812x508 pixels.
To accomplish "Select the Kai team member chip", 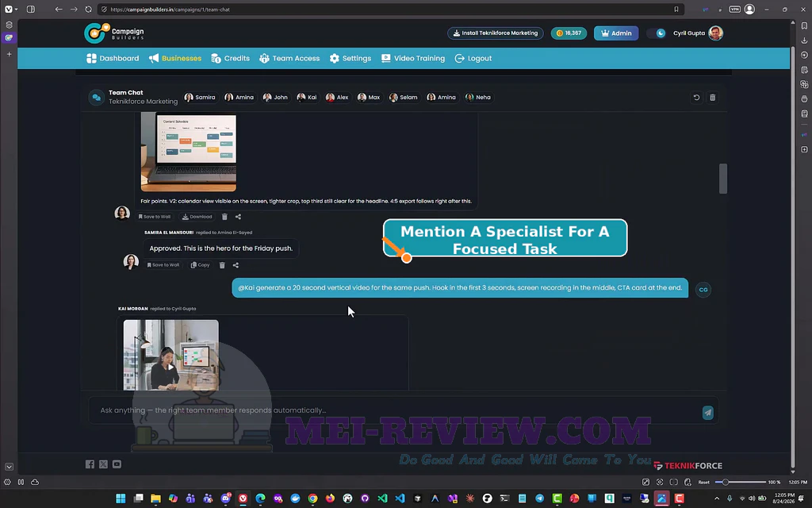I will 307,97.
